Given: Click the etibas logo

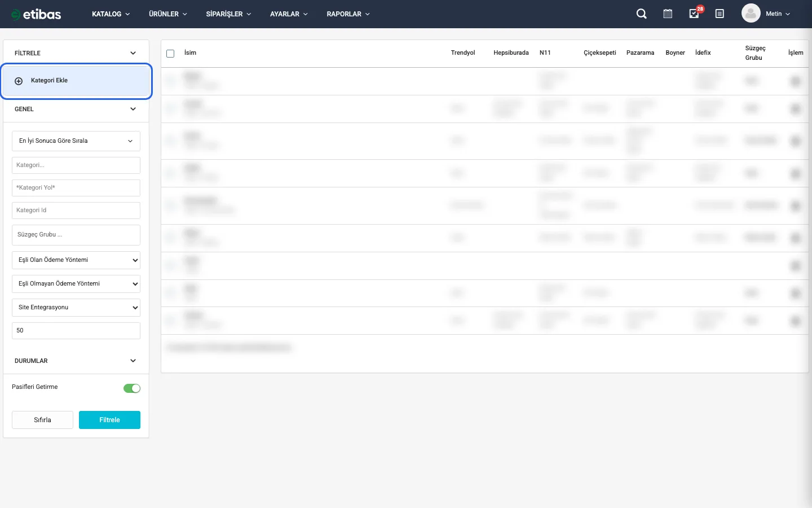Looking at the screenshot, I should click(37, 14).
